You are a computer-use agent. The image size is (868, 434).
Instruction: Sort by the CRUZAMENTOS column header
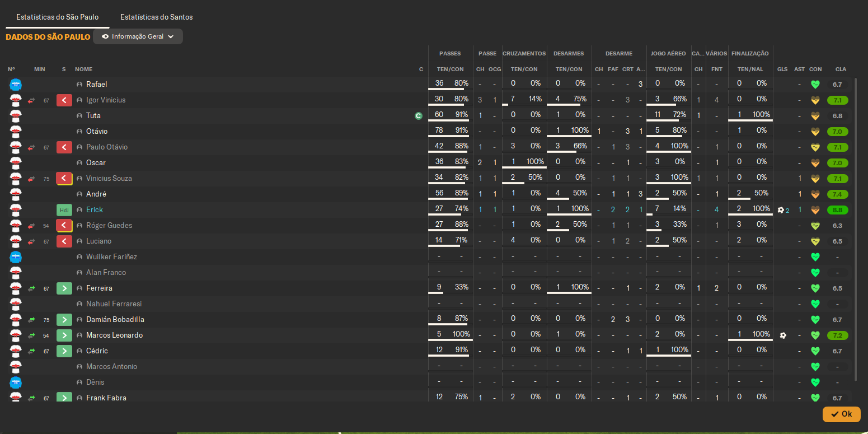pyautogui.click(x=524, y=54)
